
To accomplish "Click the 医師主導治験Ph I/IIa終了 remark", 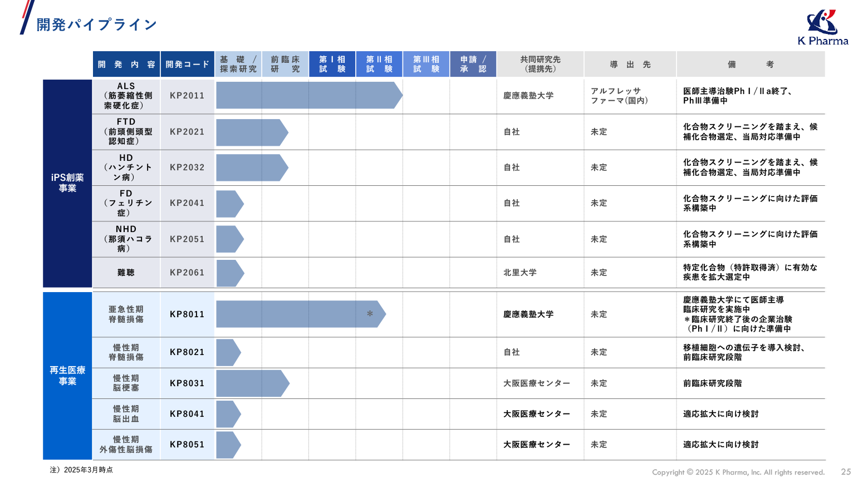I will click(x=738, y=96).
